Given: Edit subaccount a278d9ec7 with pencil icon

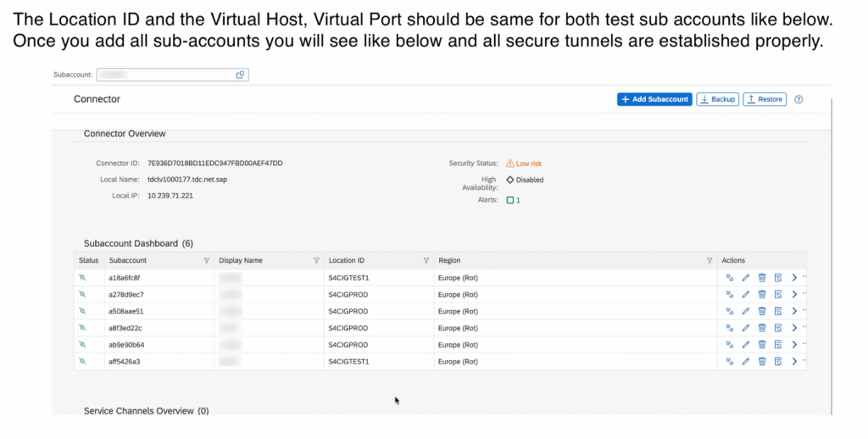Looking at the screenshot, I should coord(746,294).
